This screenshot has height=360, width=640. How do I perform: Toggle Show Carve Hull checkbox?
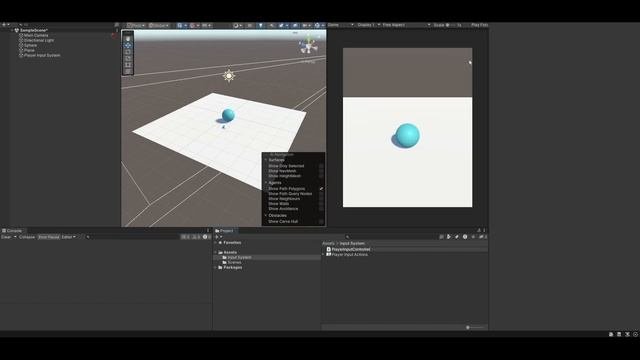pyautogui.click(x=321, y=222)
